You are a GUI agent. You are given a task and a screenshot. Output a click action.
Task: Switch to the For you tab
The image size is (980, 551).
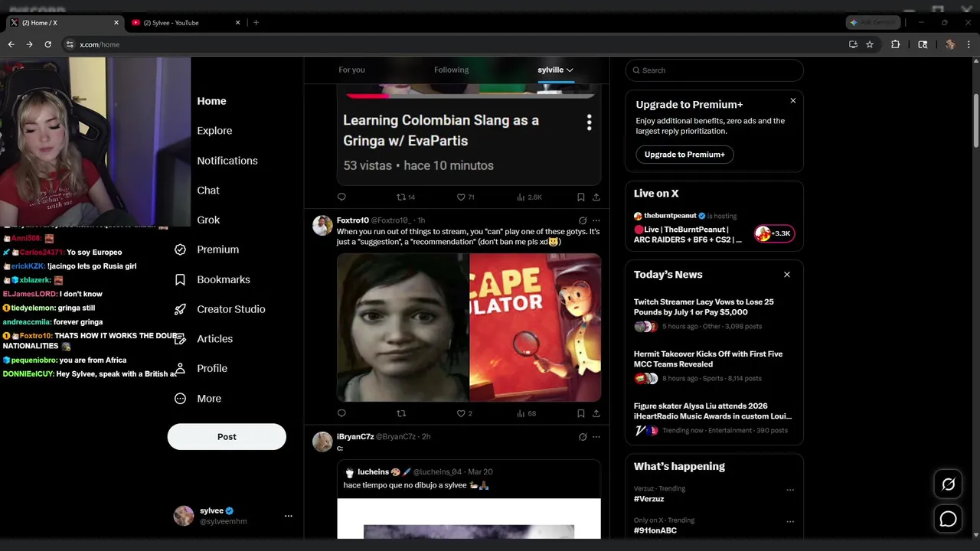(x=351, y=70)
